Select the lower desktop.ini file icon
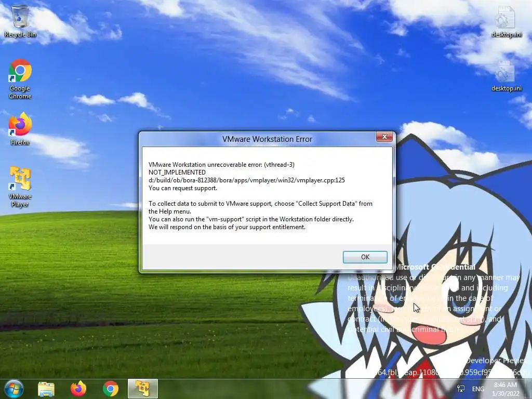This screenshot has width=532, height=399. [506, 76]
